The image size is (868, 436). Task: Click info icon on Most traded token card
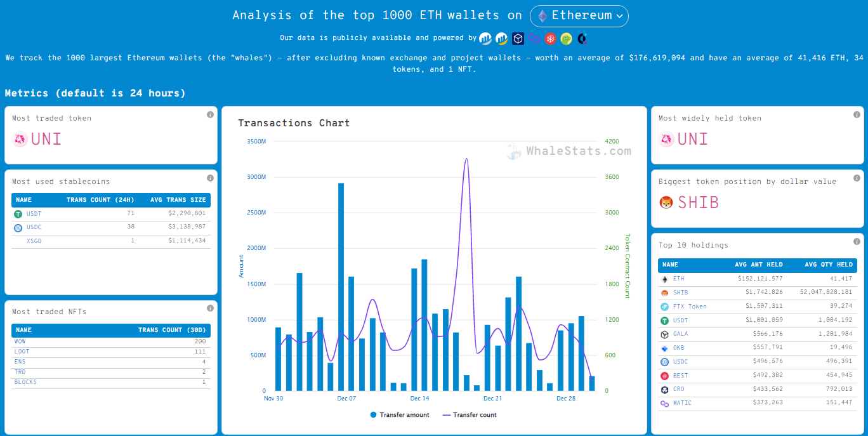click(x=210, y=115)
